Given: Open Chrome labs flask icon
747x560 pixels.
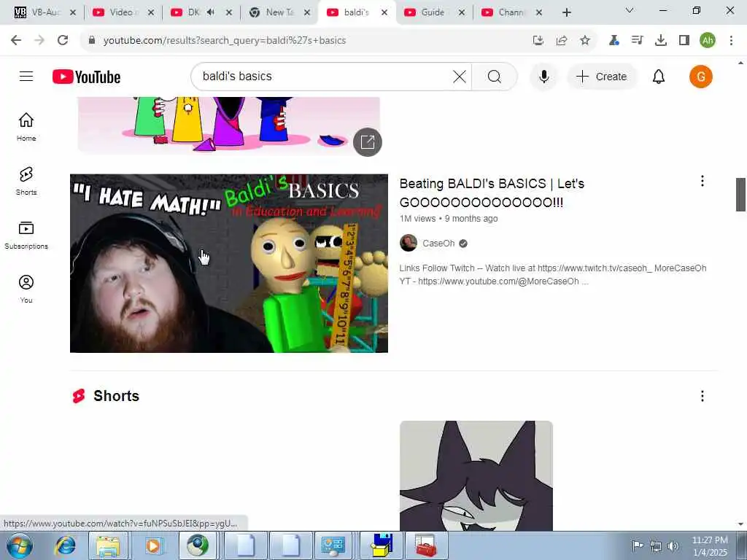Looking at the screenshot, I should (614, 41).
